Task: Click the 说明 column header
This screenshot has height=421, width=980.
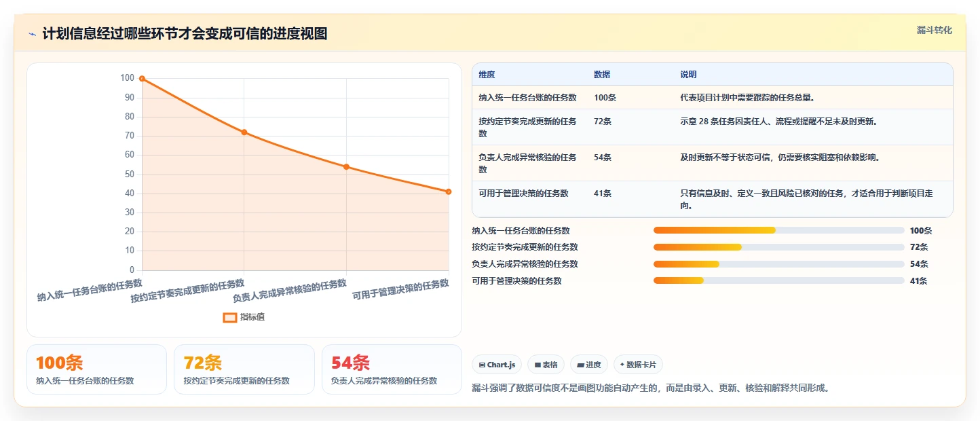Action: [688, 75]
